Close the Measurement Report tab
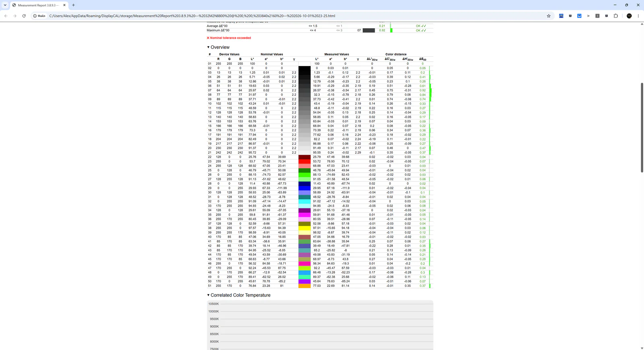 (x=64, y=5)
